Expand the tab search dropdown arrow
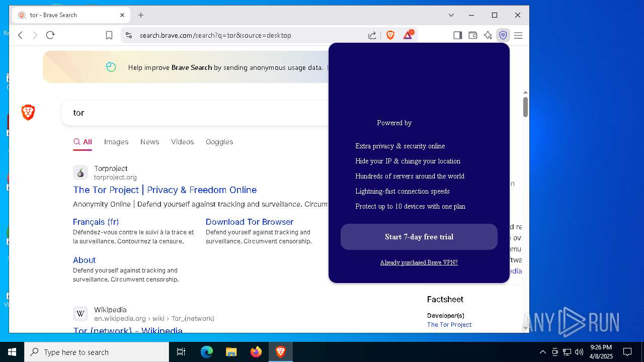The image size is (644, 362). [x=451, y=15]
